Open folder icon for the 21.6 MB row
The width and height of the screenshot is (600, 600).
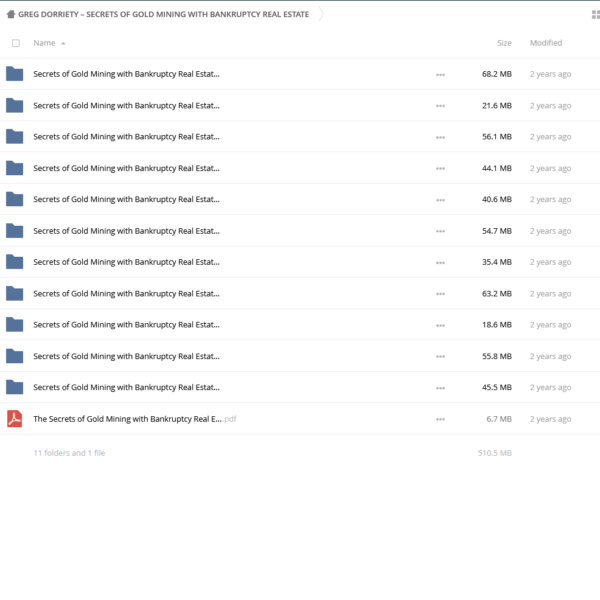(x=15, y=105)
